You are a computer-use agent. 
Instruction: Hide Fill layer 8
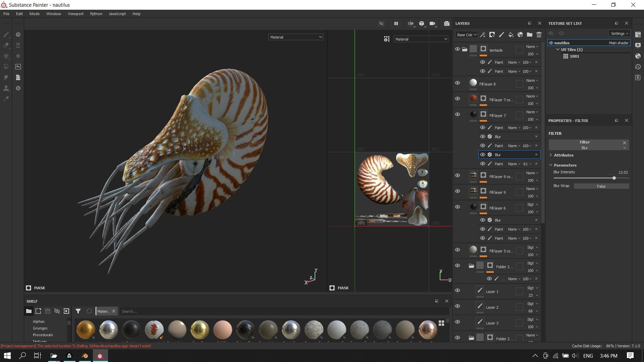pyautogui.click(x=458, y=83)
